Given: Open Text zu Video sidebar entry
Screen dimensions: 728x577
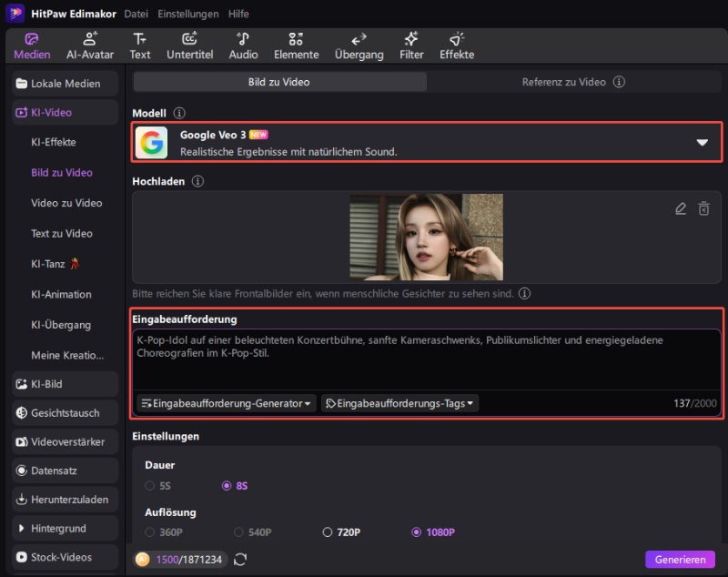Looking at the screenshot, I should point(62,234).
